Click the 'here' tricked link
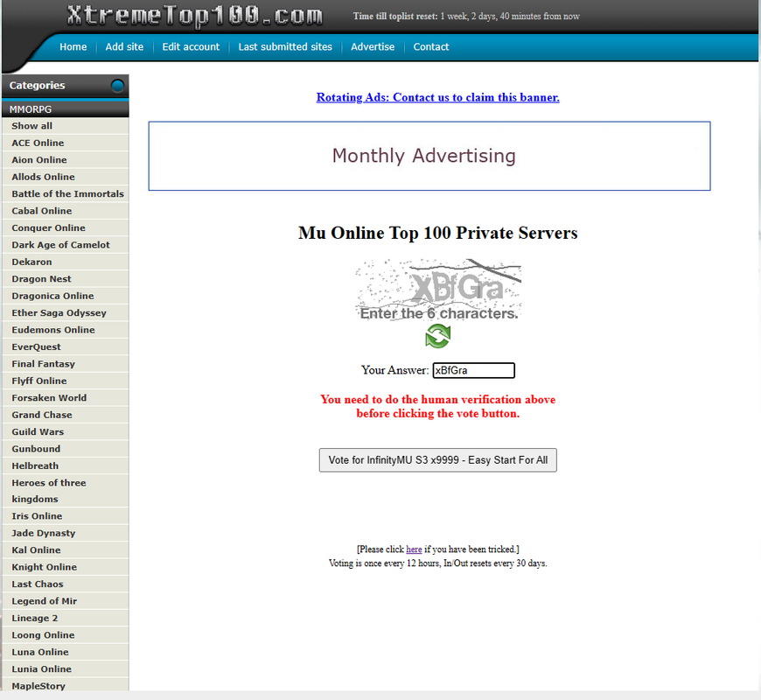The image size is (761, 700). pos(414,549)
